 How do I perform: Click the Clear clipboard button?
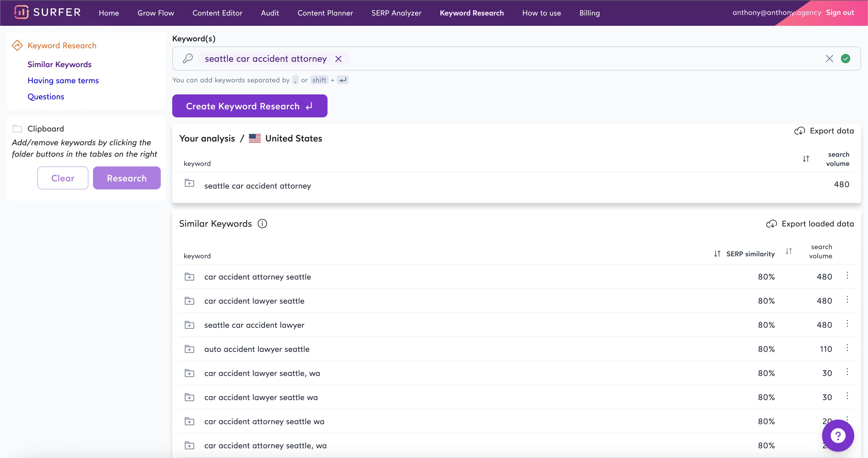click(63, 178)
